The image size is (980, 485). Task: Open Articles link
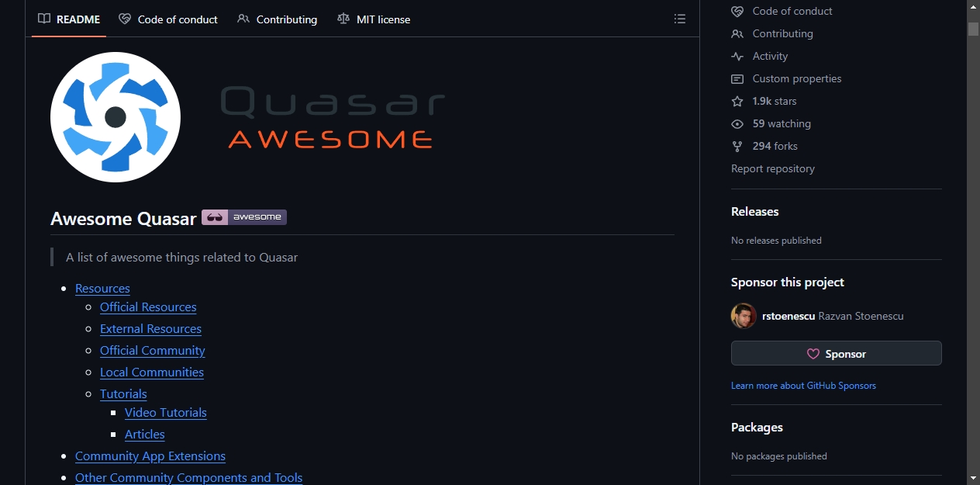pos(145,435)
